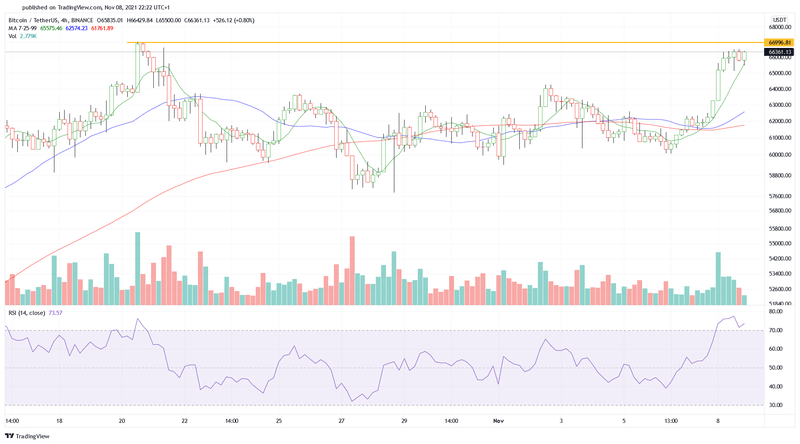Click the black 66361.13 current price label
The image size is (800, 444).
tap(779, 52)
